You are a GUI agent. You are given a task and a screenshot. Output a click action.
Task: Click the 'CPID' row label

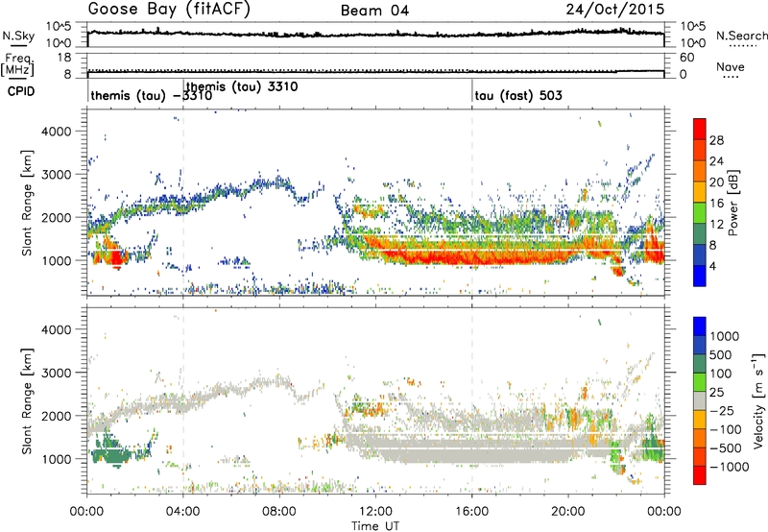tap(21, 91)
